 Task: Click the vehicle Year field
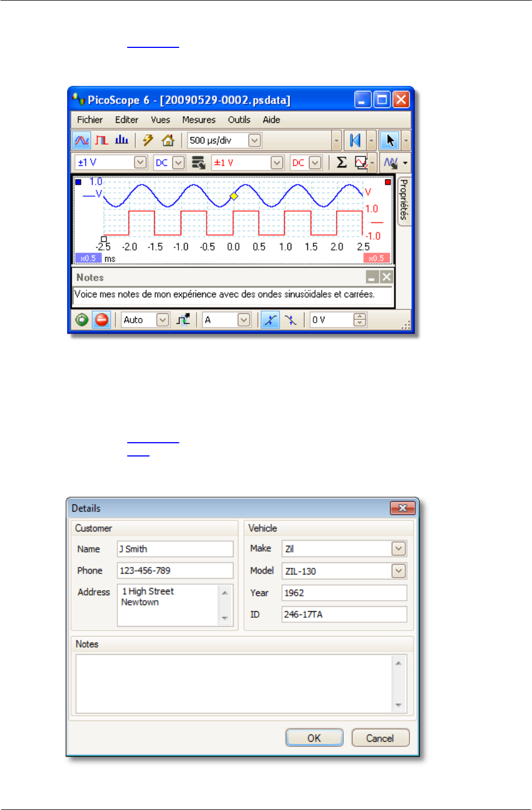tap(344, 593)
